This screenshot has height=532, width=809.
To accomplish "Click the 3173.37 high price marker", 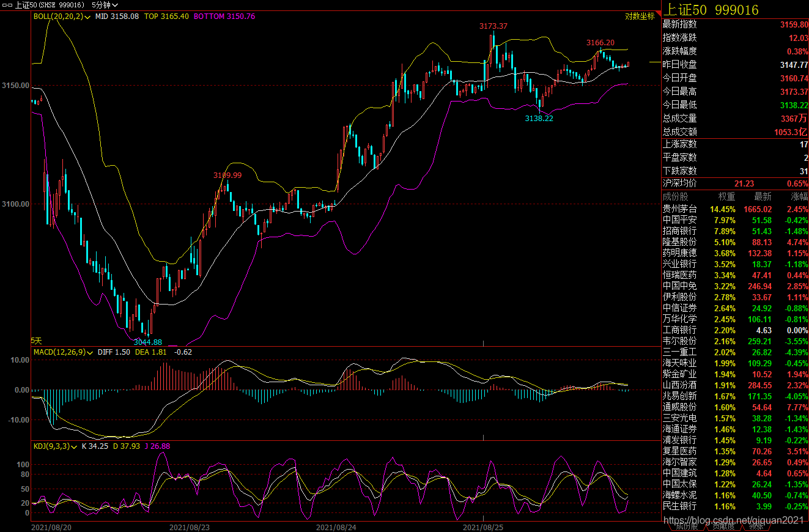I will click(493, 26).
